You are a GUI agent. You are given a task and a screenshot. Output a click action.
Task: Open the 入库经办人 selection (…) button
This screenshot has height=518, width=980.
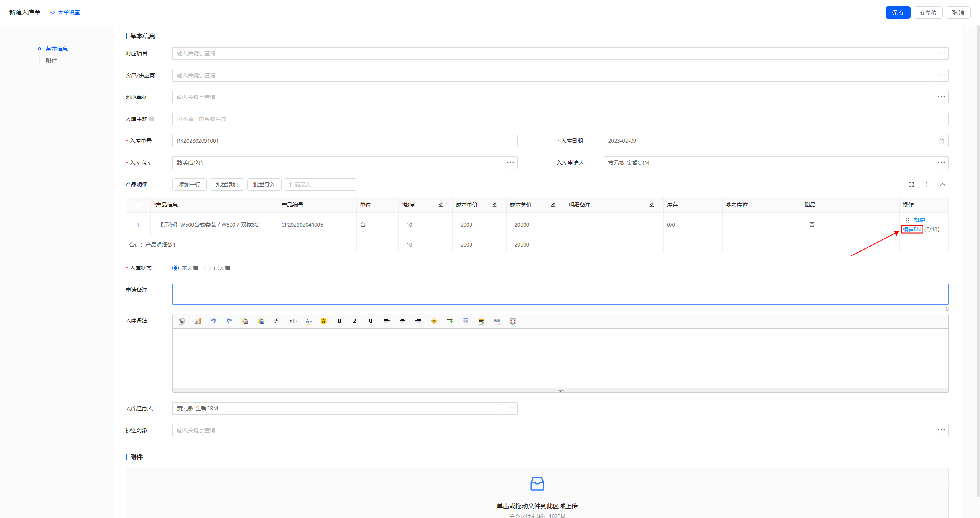(x=510, y=408)
